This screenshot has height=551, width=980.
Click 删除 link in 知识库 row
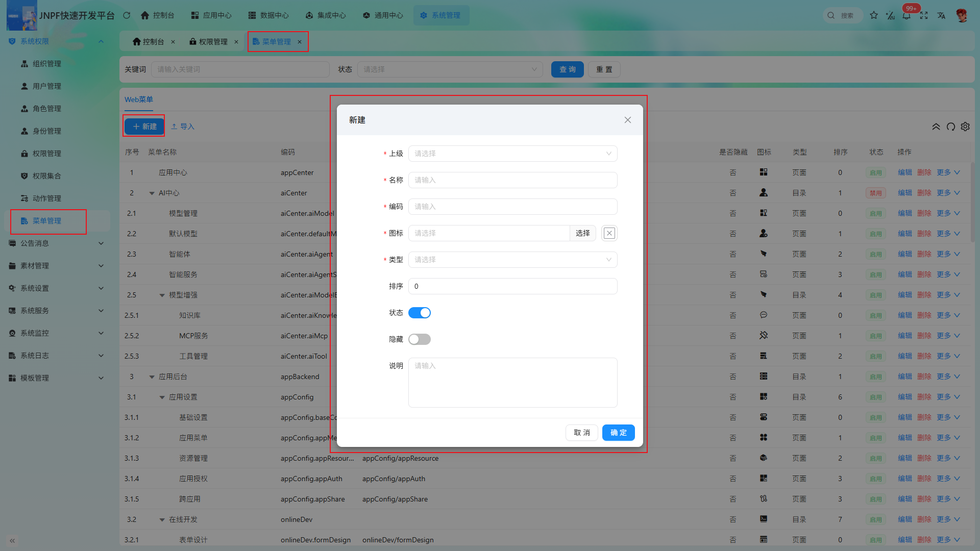924,315
